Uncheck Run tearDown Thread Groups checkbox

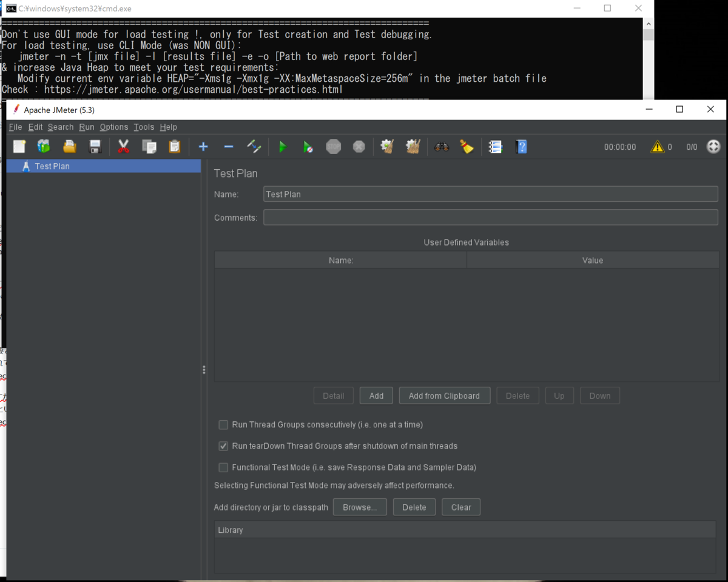(223, 446)
